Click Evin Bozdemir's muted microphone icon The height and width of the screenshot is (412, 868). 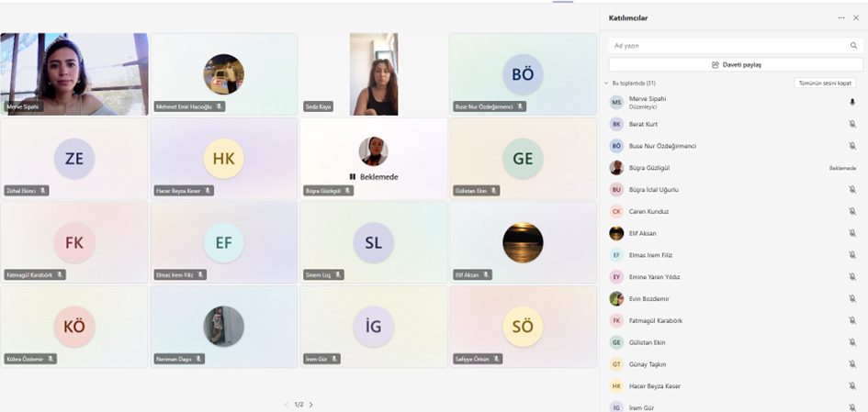pyautogui.click(x=852, y=299)
